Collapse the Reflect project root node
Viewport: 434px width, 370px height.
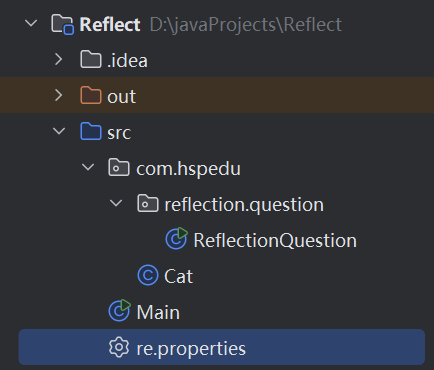[x=31, y=23]
